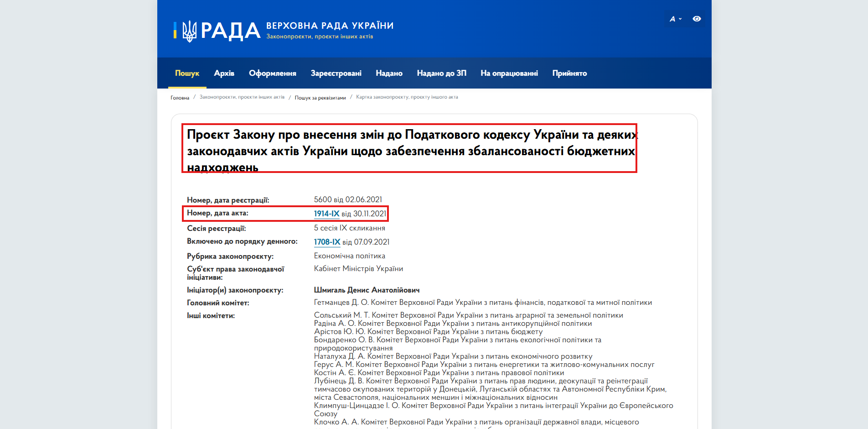The image size is (868, 429).
Task: Click breadcrumb text Картка законопроєкту, проєкту іншого акта
Action: click(x=407, y=97)
